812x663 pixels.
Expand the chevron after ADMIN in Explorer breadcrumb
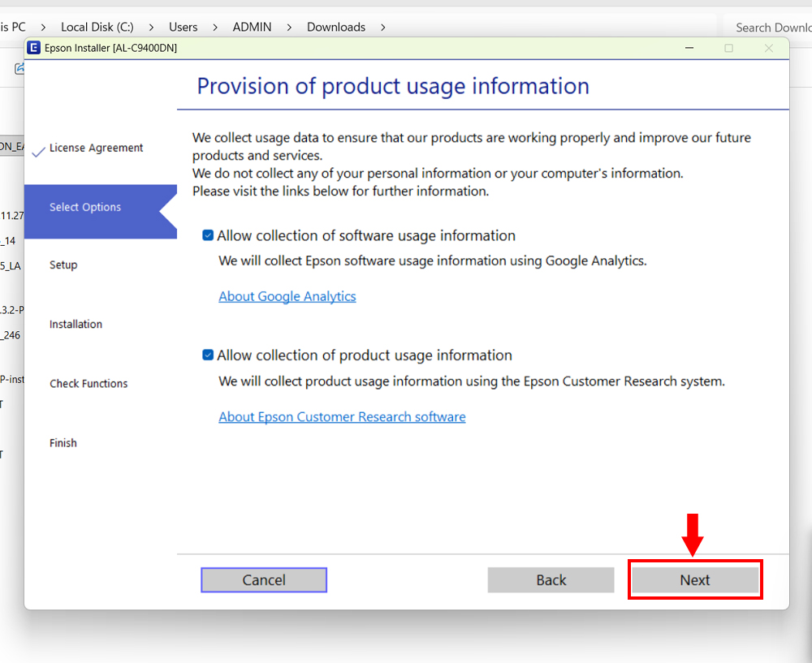click(x=289, y=28)
